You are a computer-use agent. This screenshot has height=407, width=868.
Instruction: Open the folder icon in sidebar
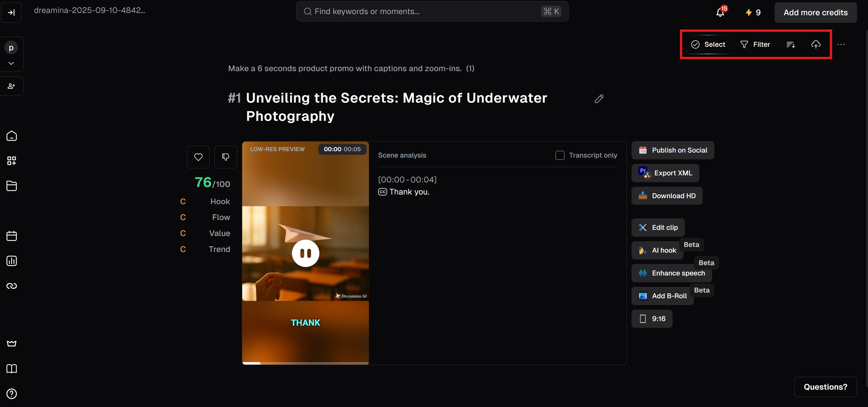11,186
